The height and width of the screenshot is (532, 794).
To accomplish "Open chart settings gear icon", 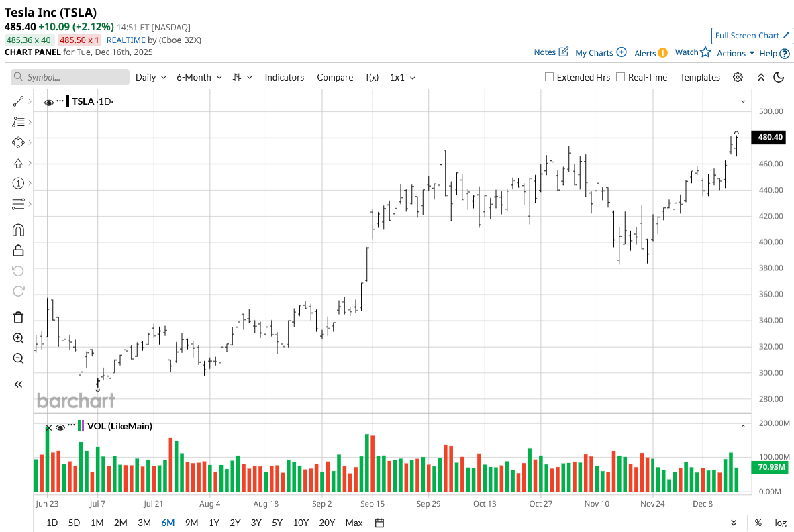I will 738,77.
